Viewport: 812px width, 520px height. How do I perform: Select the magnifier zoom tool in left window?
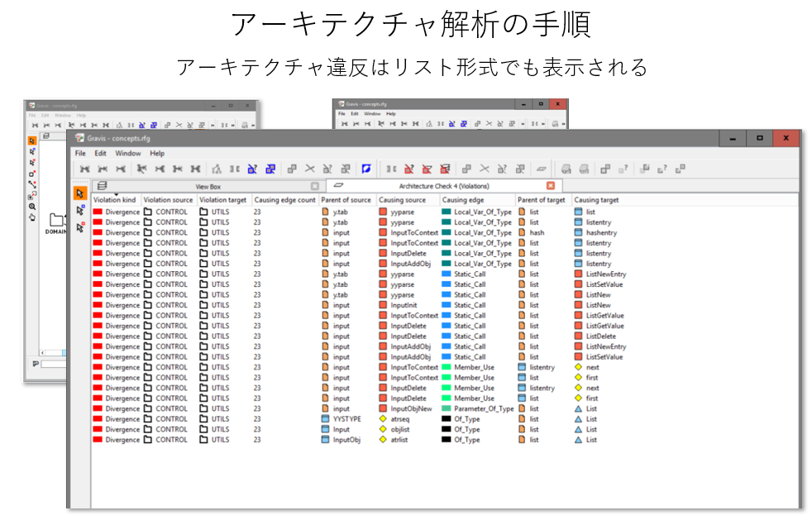pyautogui.click(x=32, y=207)
